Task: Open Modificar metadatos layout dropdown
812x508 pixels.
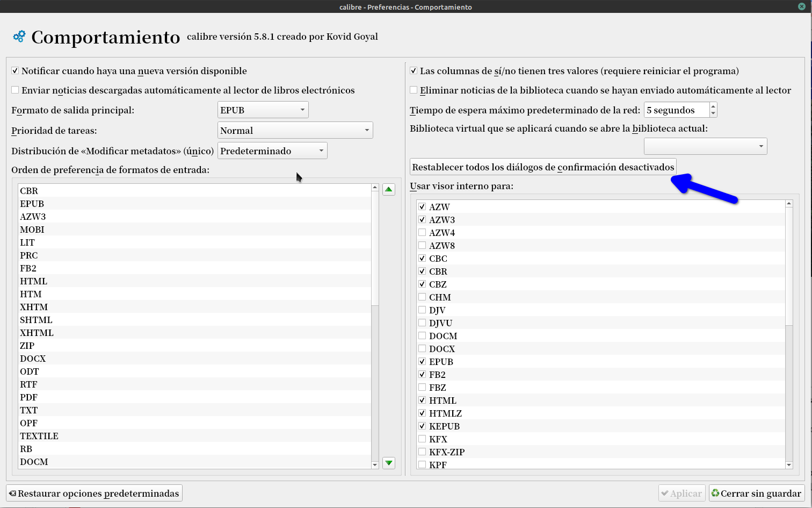Action: coord(272,151)
